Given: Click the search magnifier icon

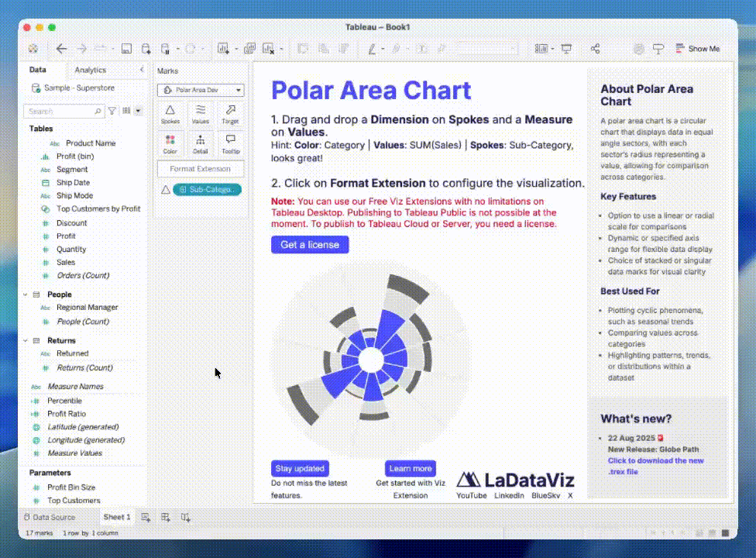Looking at the screenshot, I should coord(98,111).
